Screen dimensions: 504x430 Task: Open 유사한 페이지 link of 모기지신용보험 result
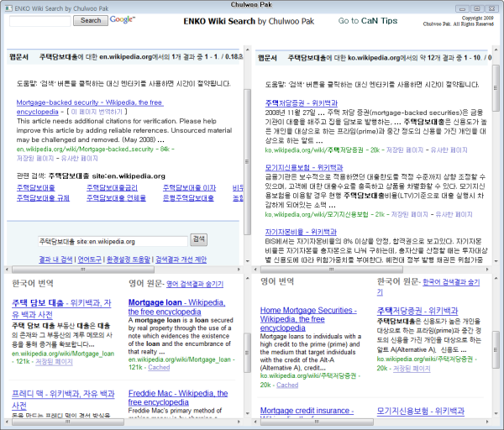tap(454, 214)
